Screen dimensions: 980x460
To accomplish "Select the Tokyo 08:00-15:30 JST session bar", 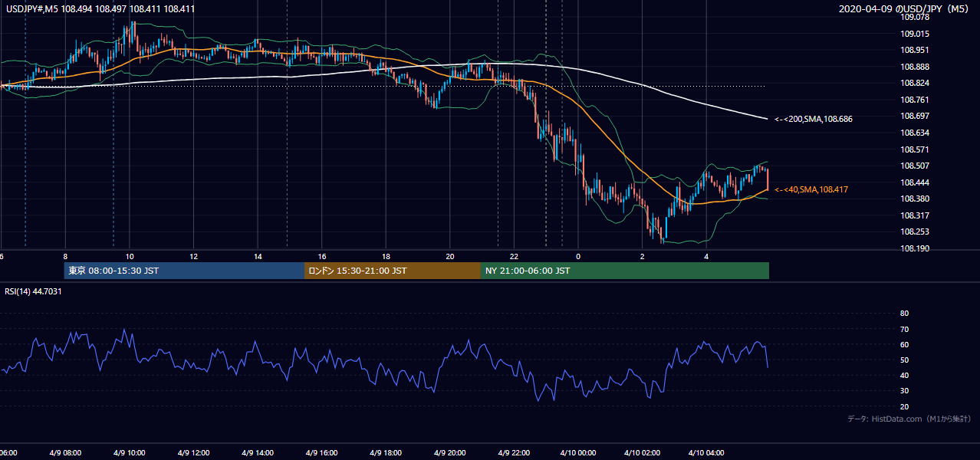I will tap(184, 271).
